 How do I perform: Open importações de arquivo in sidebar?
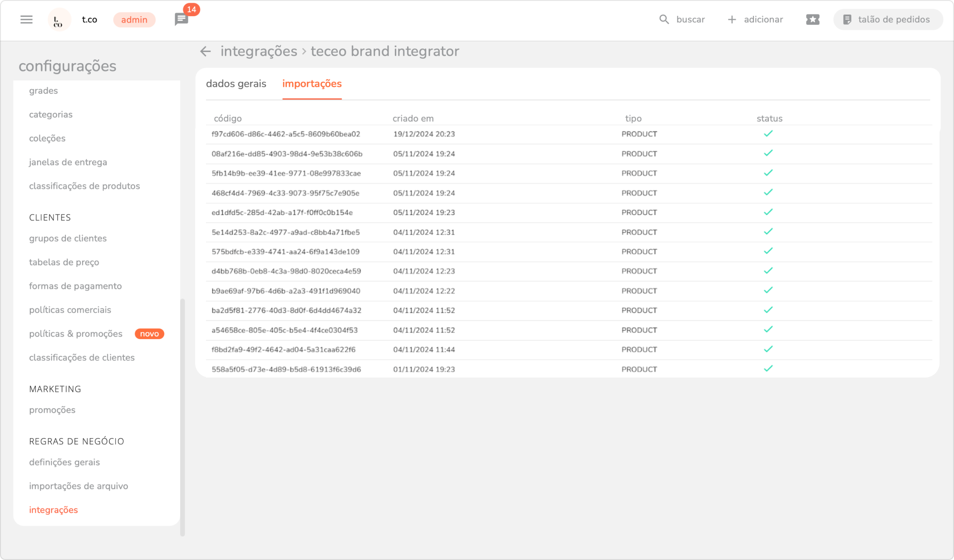pos(79,486)
